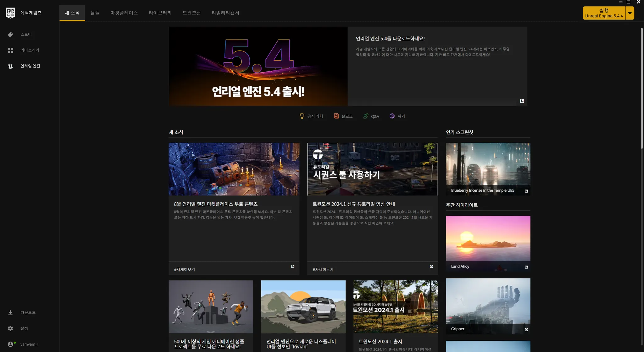Open the external link icon on Land Ahoy
Image resolution: width=644 pixels, height=352 pixels.
click(526, 267)
